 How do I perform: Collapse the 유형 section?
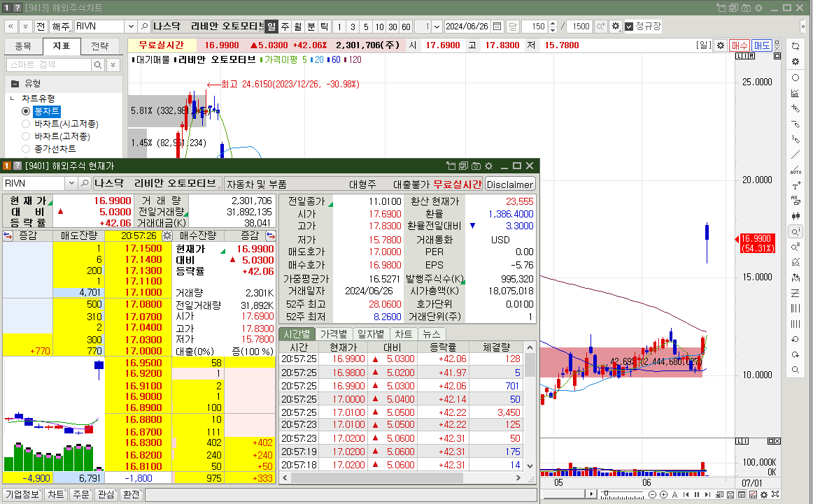click(15, 84)
